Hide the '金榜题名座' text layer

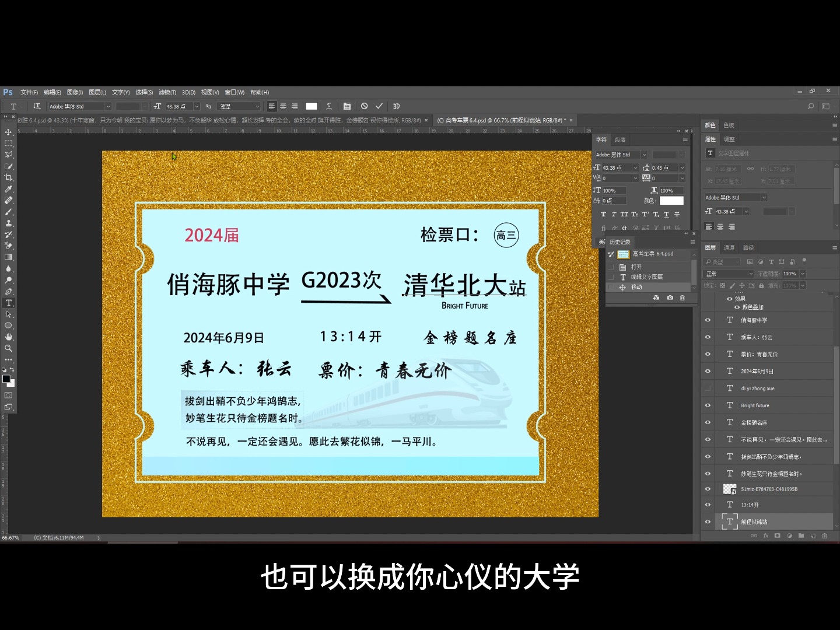tap(708, 422)
